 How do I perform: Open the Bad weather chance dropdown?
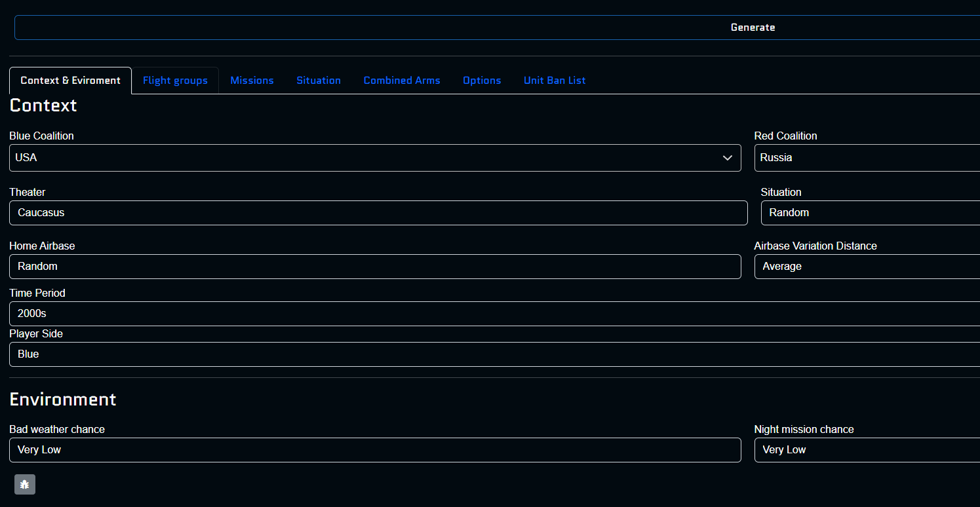[375, 450]
